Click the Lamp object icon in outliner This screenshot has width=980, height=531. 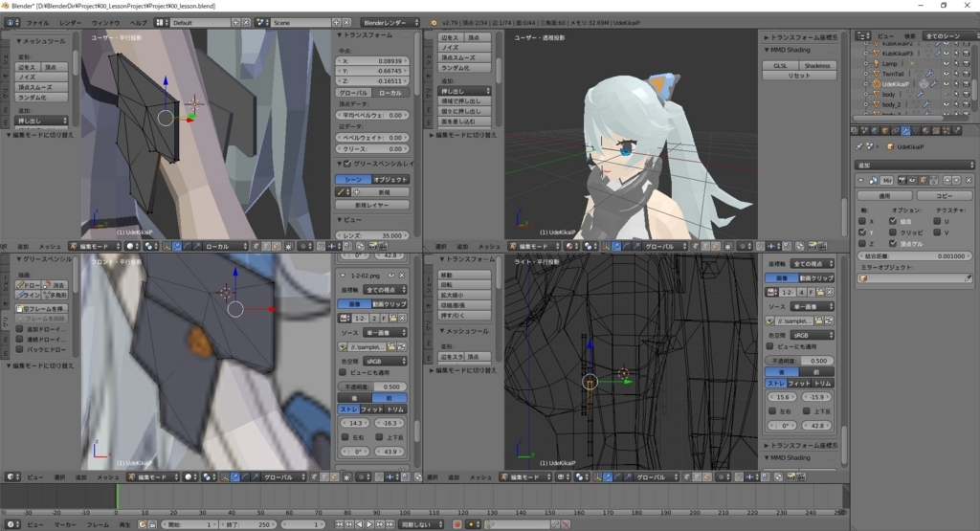(x=877, y=63)
